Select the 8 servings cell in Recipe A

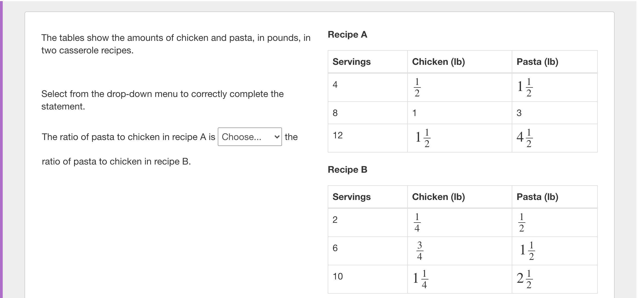coord(335,113)
